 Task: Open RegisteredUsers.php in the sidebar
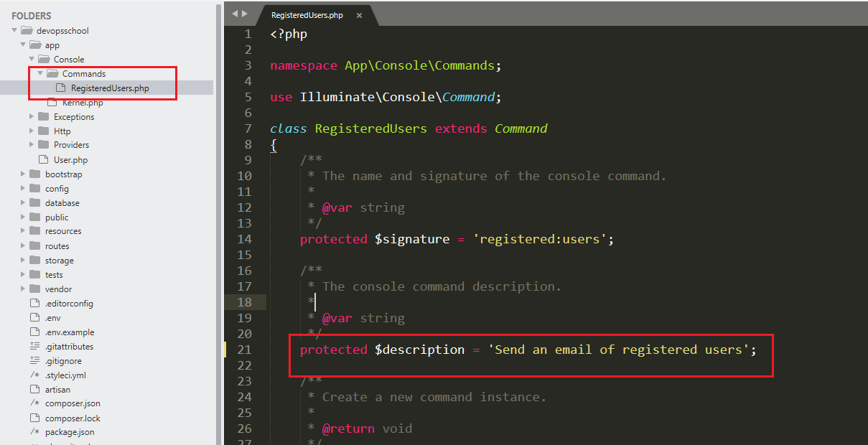(x=109, y=88)
